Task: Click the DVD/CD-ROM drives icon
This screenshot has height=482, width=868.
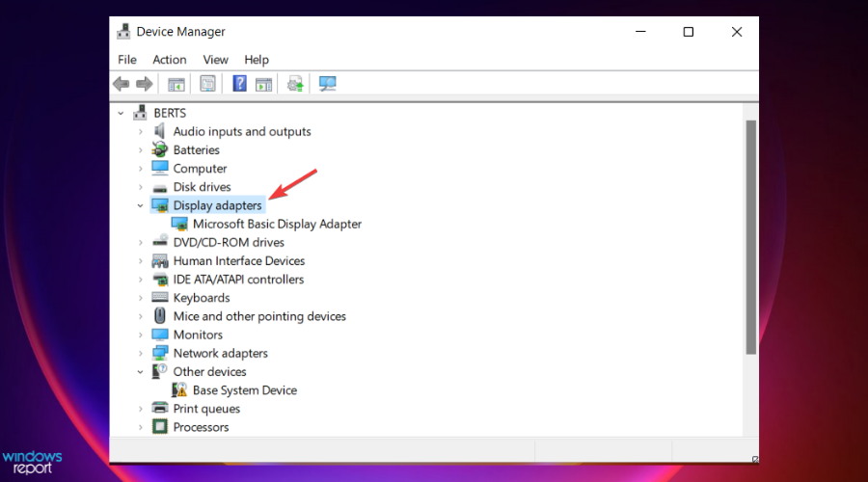Action: coord(160,241)
